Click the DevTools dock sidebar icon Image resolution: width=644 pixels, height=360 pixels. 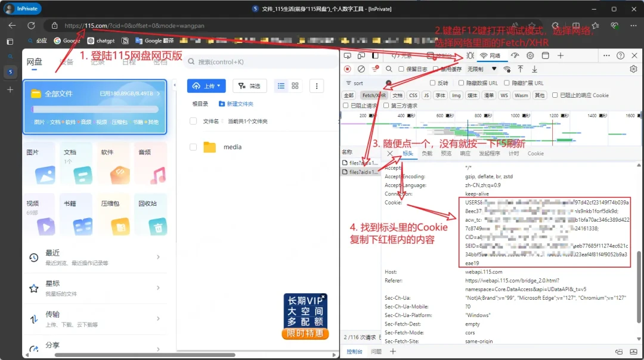point(375,55)
